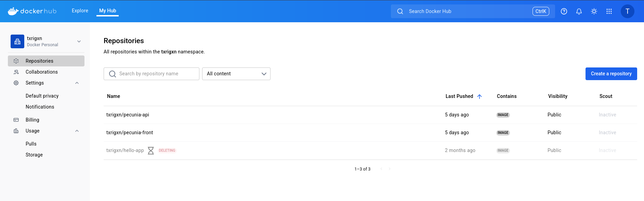Click the txrigxn organization building icon
Viewport: 644px width, 201px height.
click(17, 41)
